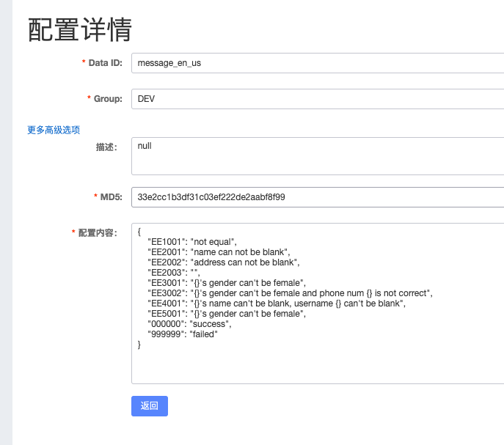The height and width of the screenshot is (445, 504).
Task: Click the Data ID input field
Action: [317, 63]
